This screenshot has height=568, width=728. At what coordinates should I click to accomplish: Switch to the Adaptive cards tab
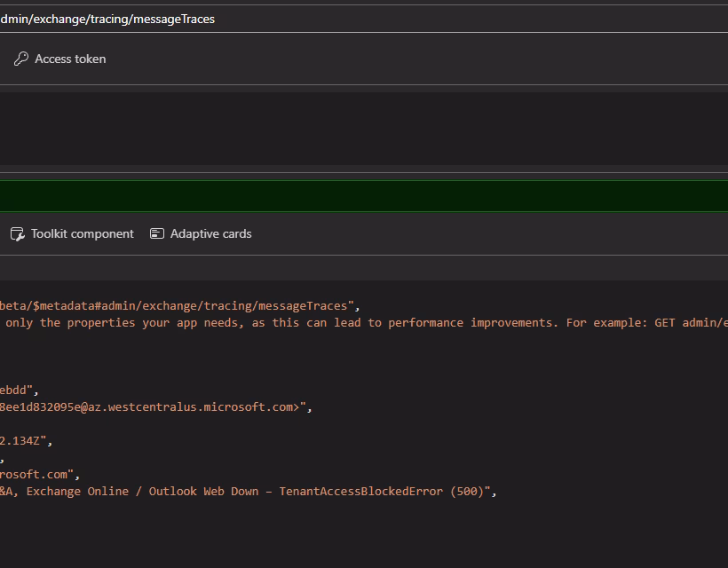[210, 233]
